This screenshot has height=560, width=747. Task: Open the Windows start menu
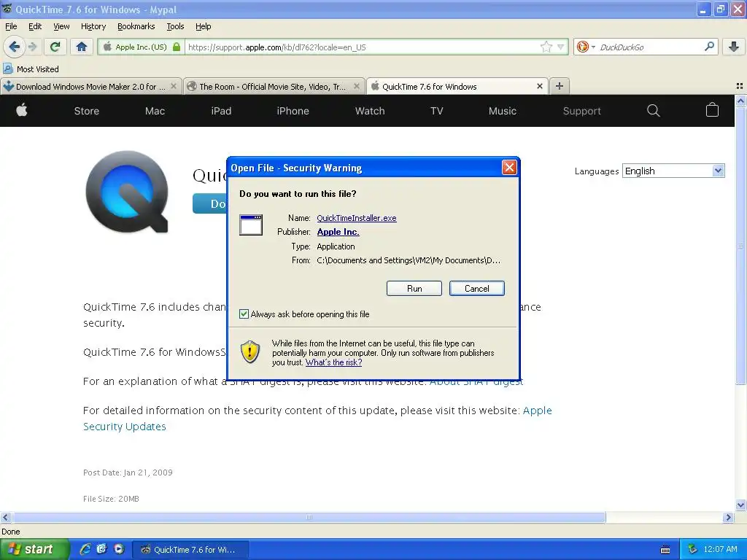coord(35,549)
